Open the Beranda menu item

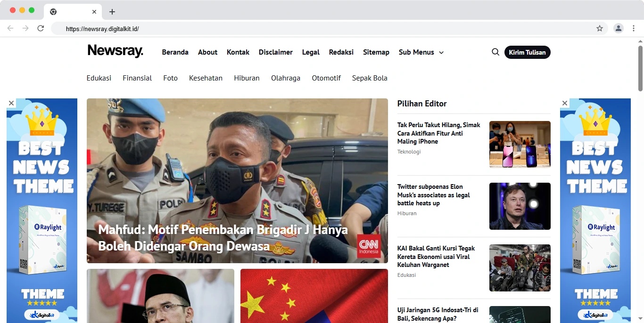tap(175, 52)
